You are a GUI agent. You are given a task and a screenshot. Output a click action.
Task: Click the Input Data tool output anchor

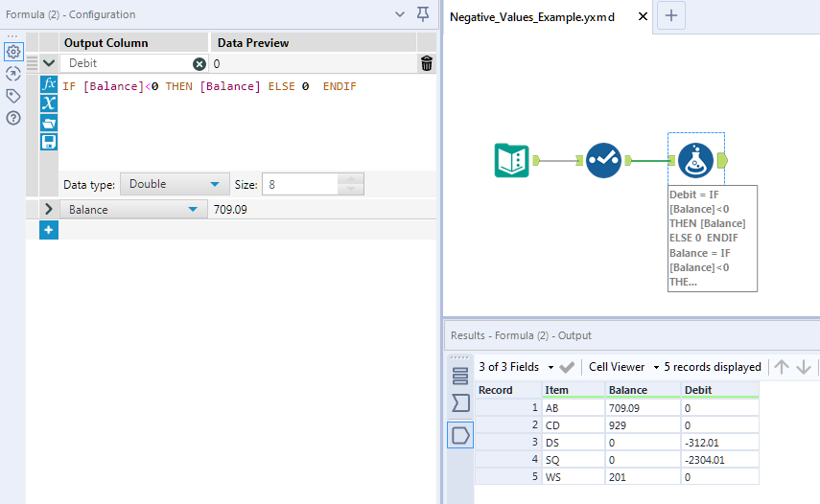click(x=536, y=160)
